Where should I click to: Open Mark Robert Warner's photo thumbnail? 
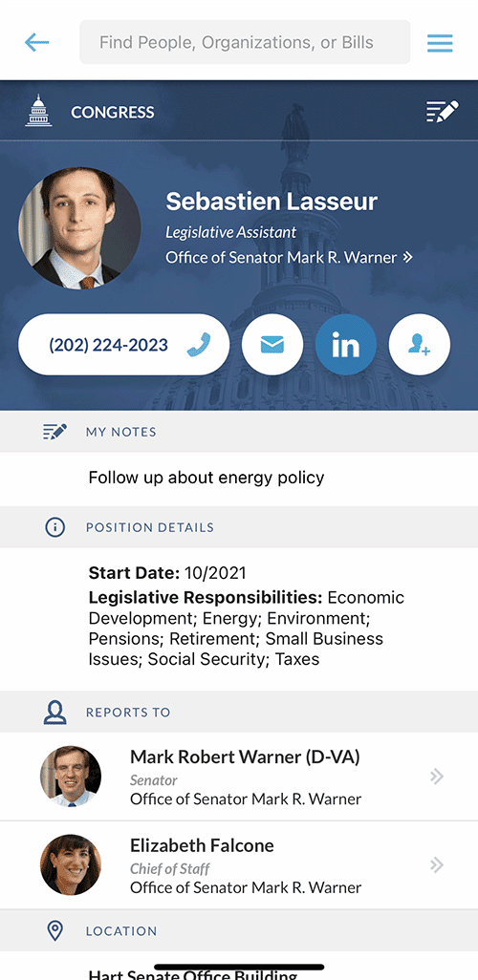(x=71, y=777)
